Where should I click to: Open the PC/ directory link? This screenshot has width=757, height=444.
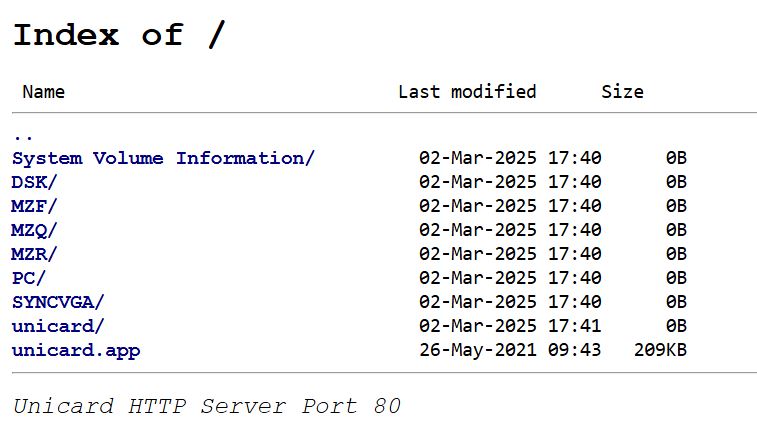[x=29, y=278]
